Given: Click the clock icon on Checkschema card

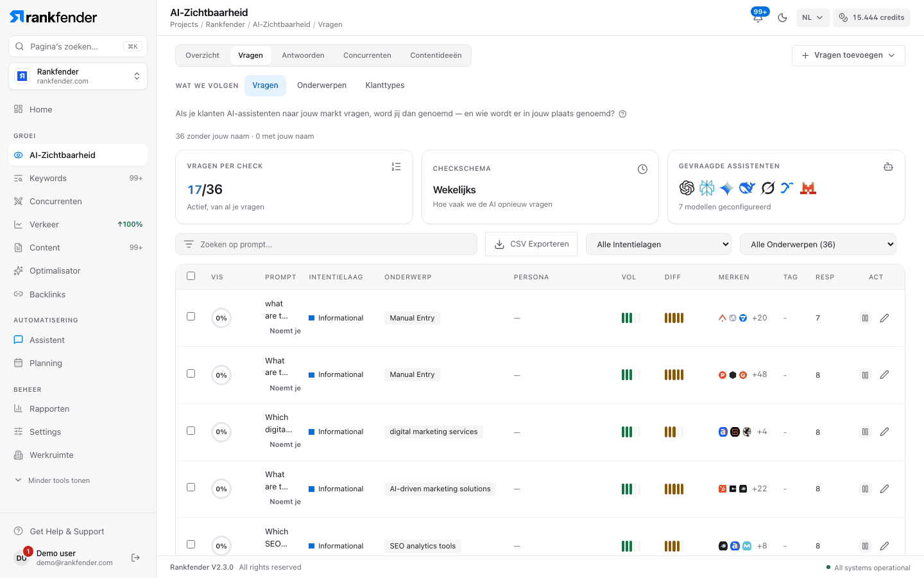Looking at the screenshot, I should [x=642, y=169].
